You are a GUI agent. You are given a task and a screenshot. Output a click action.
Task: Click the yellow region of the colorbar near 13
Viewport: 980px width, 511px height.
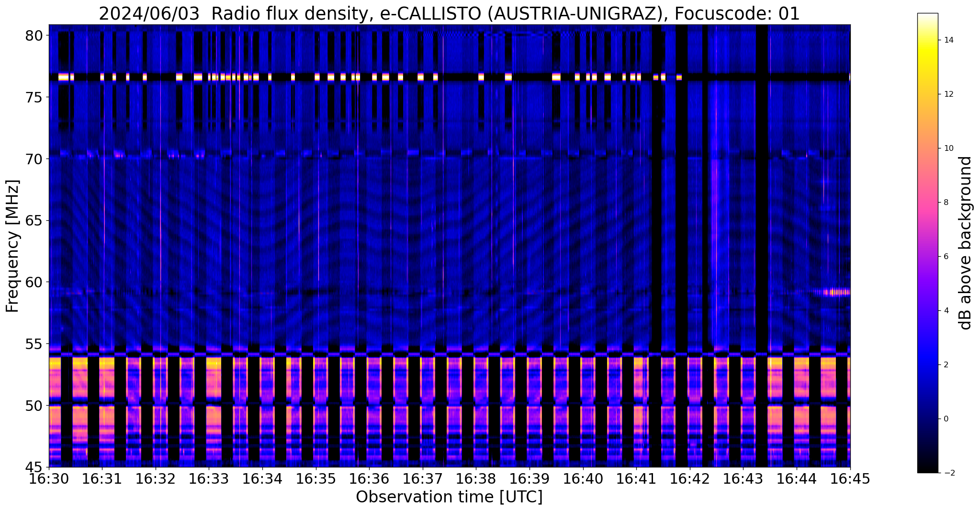(927, 67)
